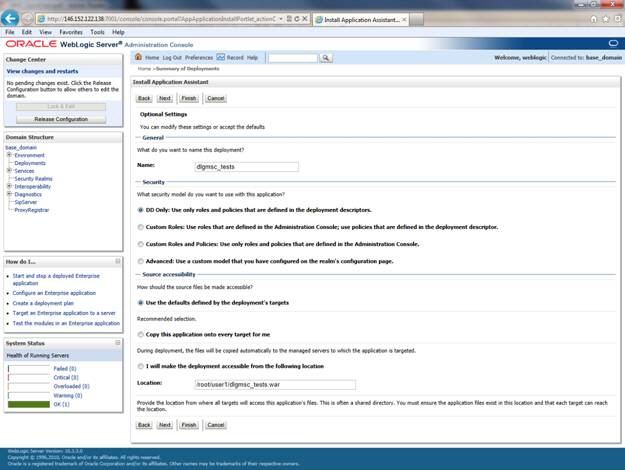Click the search magnifier icon

click(326, 58)
